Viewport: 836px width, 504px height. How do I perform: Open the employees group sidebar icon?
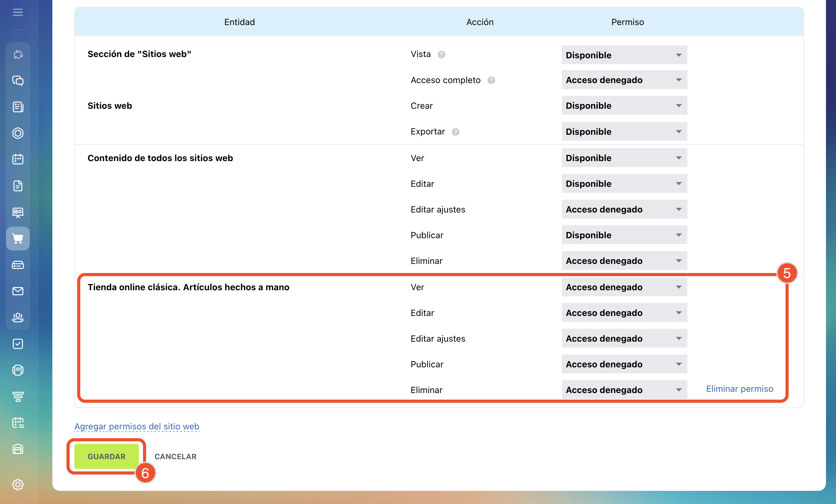18,318
